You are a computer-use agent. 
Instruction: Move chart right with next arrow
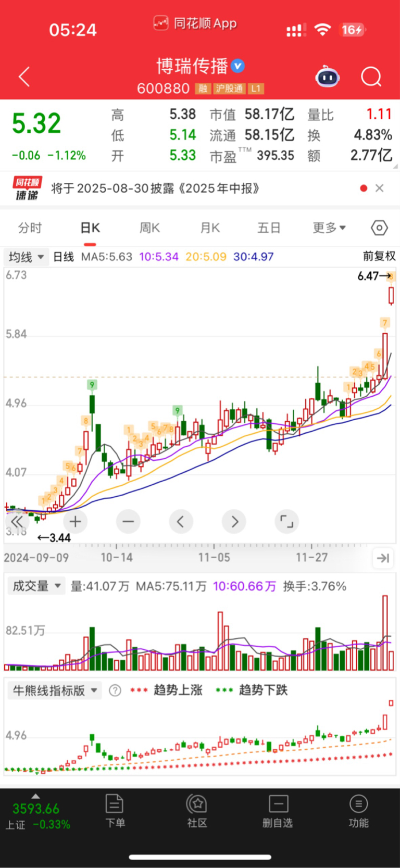[234, 521]
